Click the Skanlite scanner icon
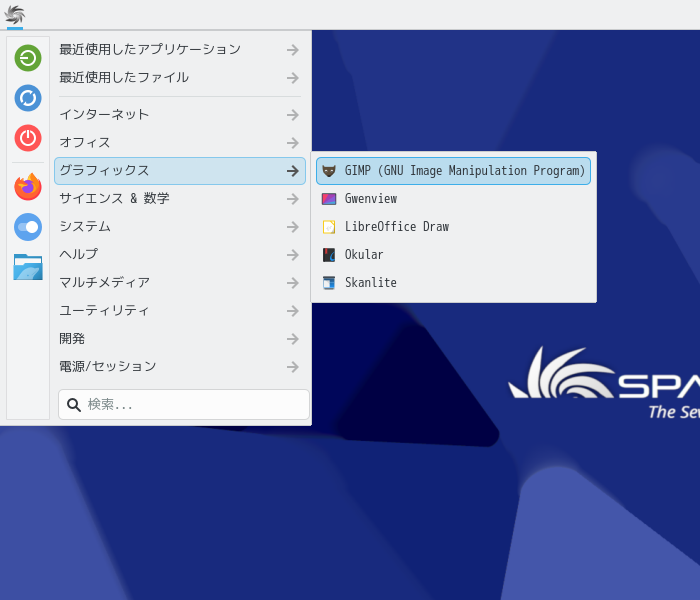The width and height of the screenshot is (700, 600). 329,283
